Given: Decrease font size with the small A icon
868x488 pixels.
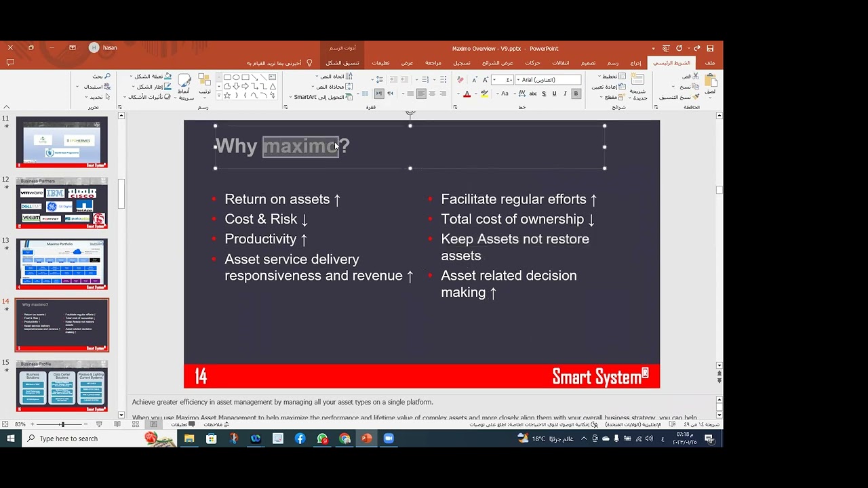Looking at the screenshot, I should pos(475,80).
